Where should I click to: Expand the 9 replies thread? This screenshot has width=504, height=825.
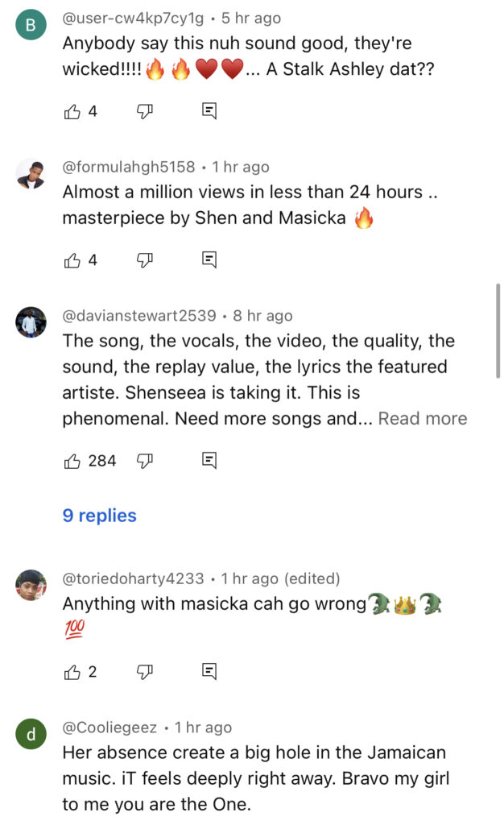100,516
